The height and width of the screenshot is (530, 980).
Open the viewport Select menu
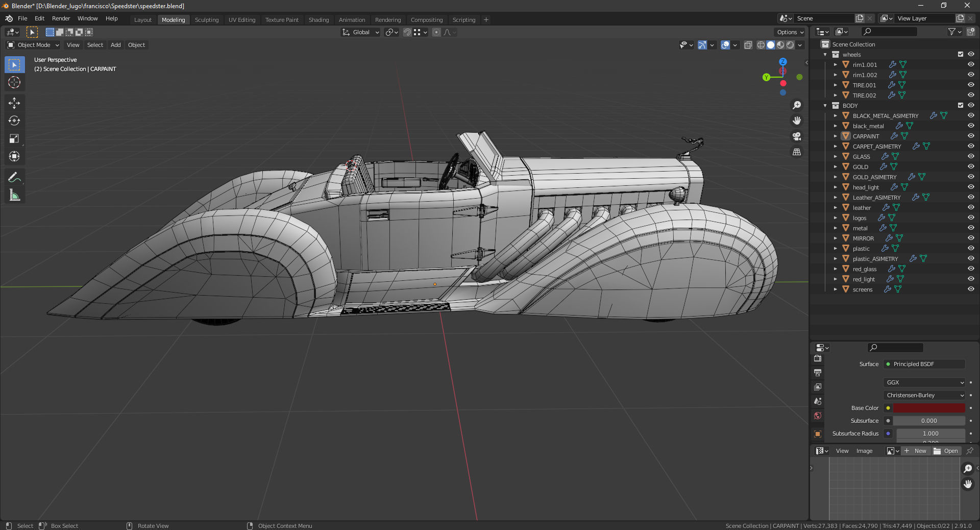pyautogui.click(x=95, y=45)
